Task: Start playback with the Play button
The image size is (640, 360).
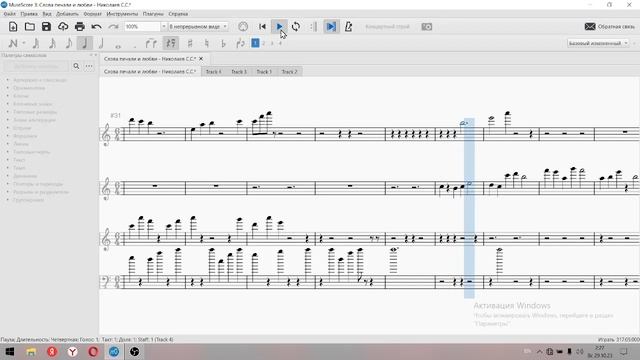Action: pos(279,27)
